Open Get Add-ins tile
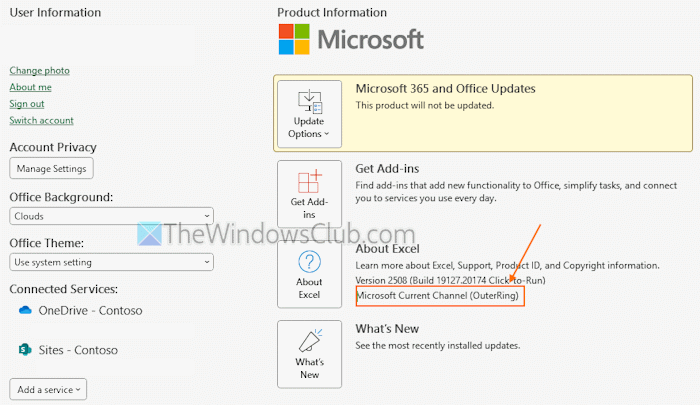The image size is (700, 405). point(309,194)
